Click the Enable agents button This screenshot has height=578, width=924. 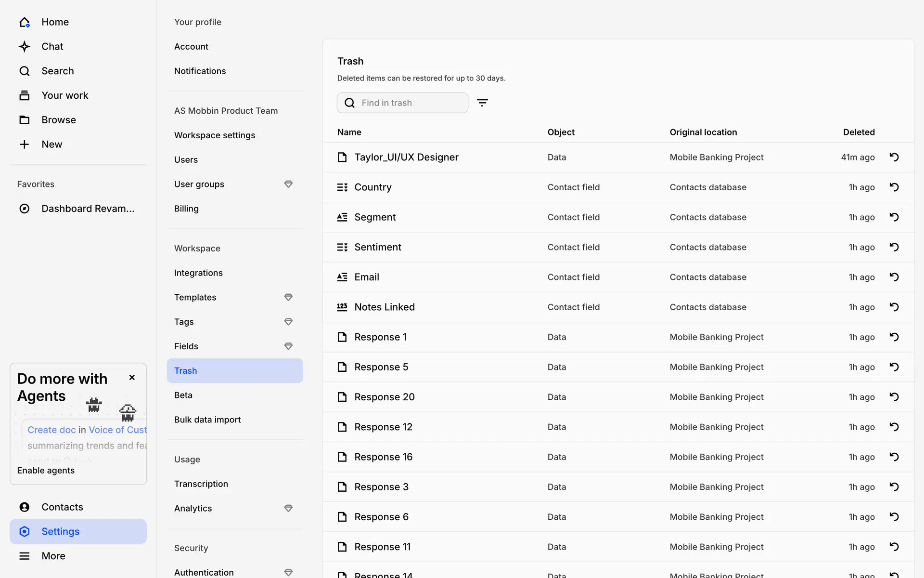(46, 471)
